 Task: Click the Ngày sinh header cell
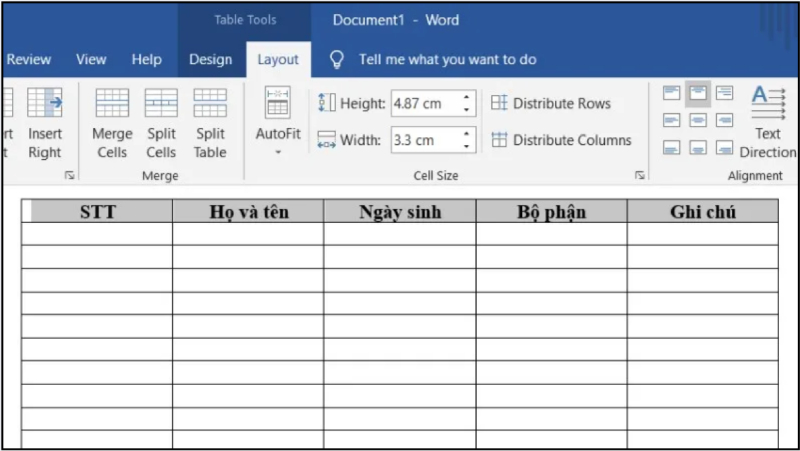pyautogui.click(x=400, y=212)
